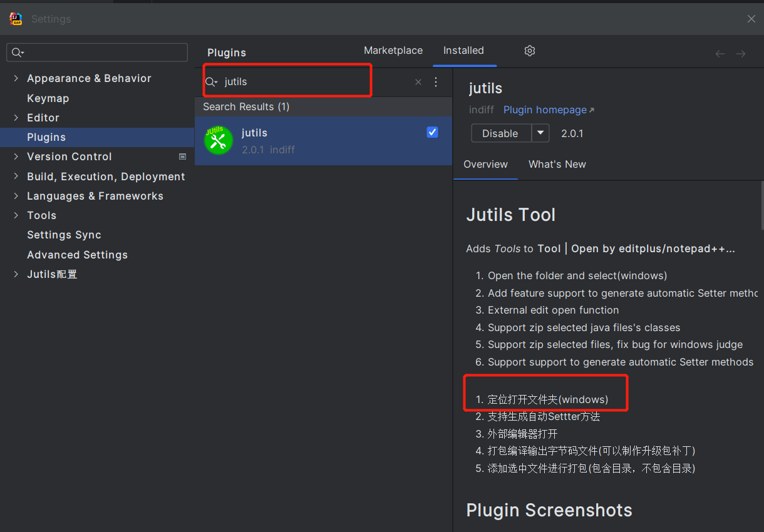Open the plugin search options menu
This screenshot has height=532, width=764.
point(436,82)
